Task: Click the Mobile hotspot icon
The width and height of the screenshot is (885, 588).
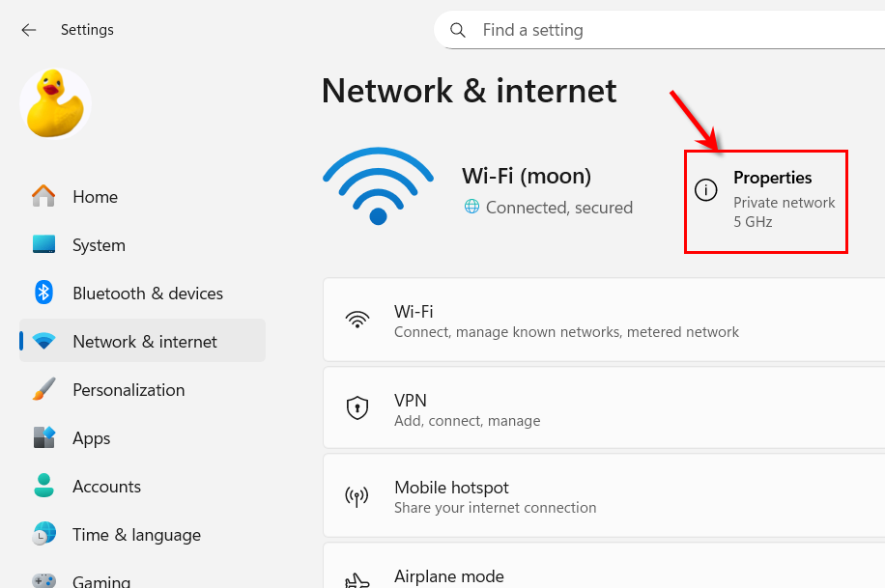Action: (357, 496)
